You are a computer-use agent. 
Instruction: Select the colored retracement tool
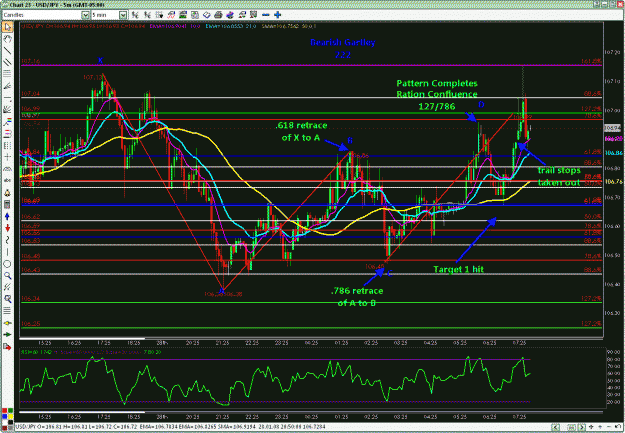click(8, 122)
